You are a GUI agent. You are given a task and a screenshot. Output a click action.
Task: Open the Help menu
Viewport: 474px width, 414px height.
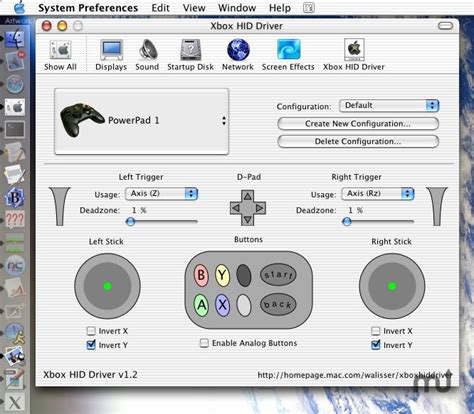click(280, 8)
